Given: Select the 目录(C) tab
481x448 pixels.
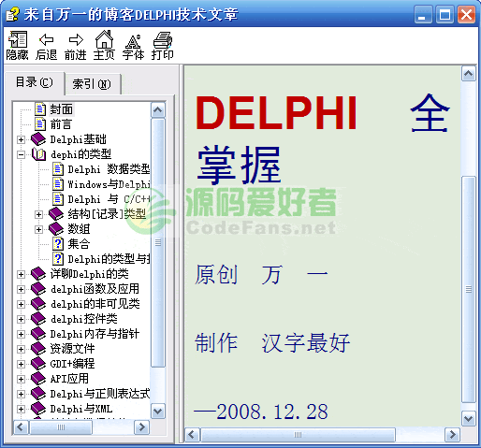Looking at the screenshot, I should click(35, 82).
